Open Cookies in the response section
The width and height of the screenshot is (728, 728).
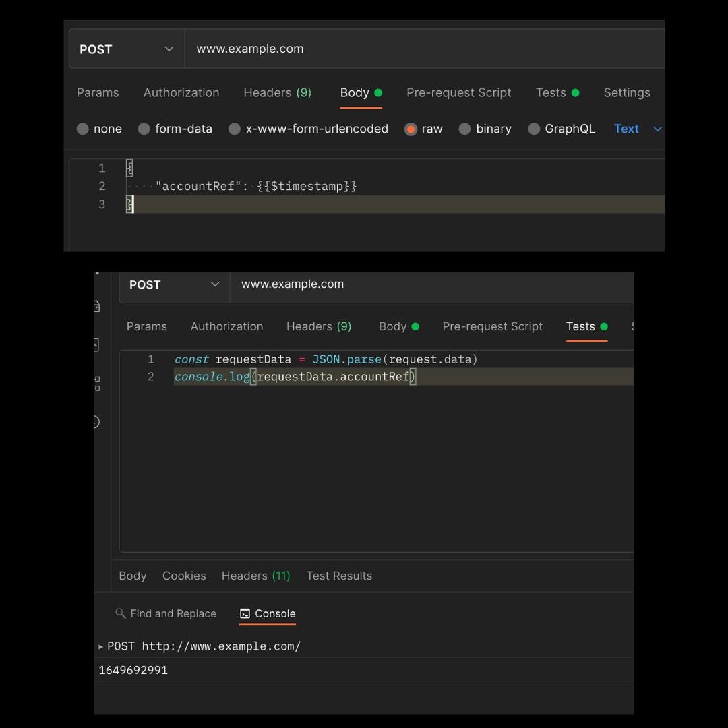[184, 576]
